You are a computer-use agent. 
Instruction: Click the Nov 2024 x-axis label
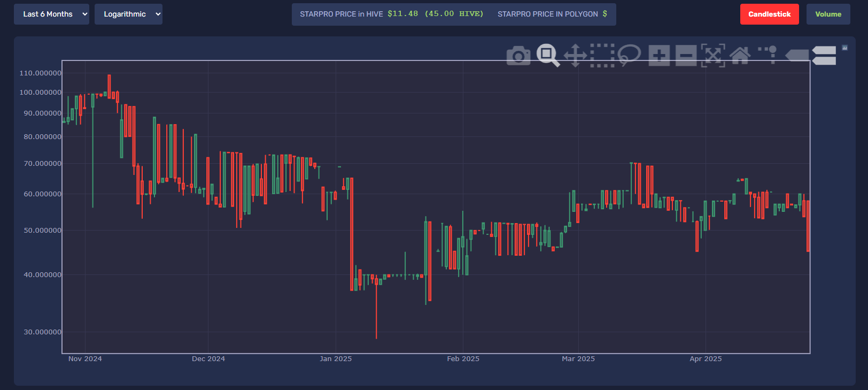[85, 359]
